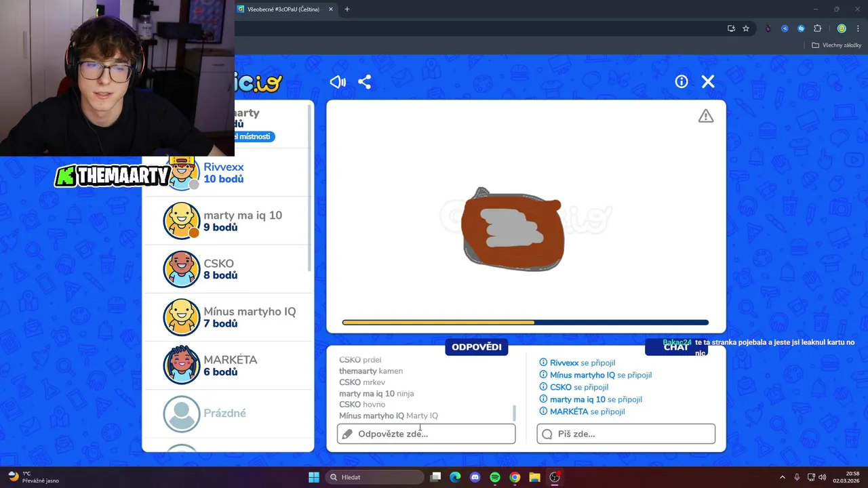
Task: Click the pencil icon in answer field
Action: 347,434
